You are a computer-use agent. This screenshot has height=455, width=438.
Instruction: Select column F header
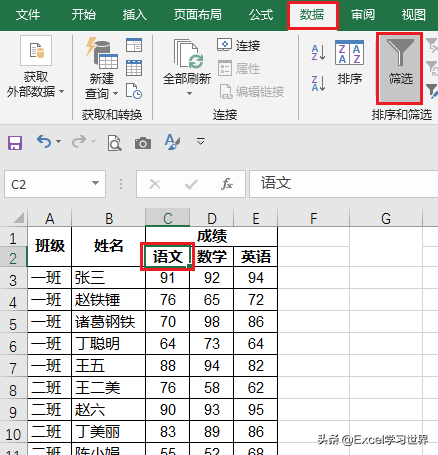(x=313, y=218)
